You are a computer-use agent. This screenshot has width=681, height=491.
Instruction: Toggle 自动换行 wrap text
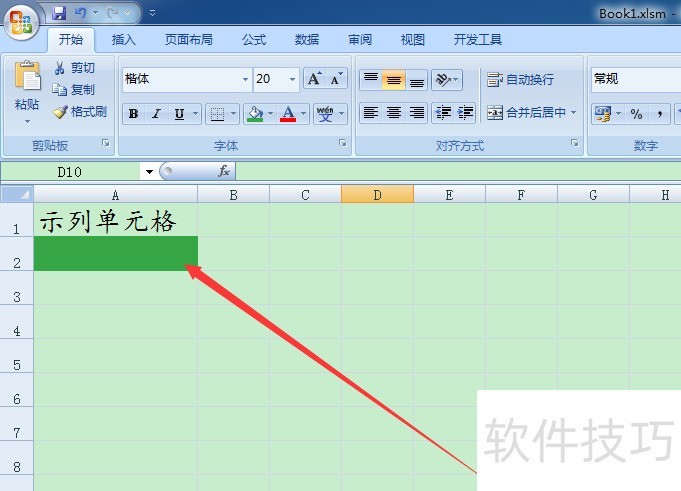pyautogui.click(x=520, y=79)
